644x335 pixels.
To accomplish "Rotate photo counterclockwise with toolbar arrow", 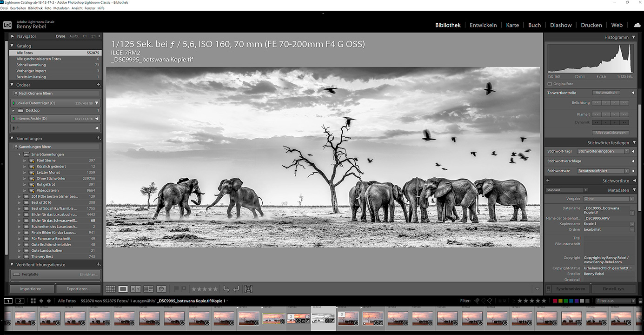I will [226, 289].
